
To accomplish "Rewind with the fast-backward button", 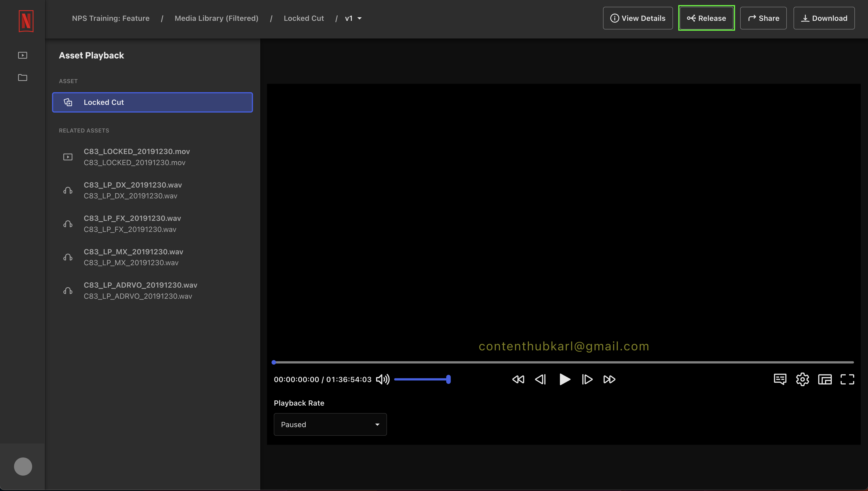I will (x=518, y=379).
